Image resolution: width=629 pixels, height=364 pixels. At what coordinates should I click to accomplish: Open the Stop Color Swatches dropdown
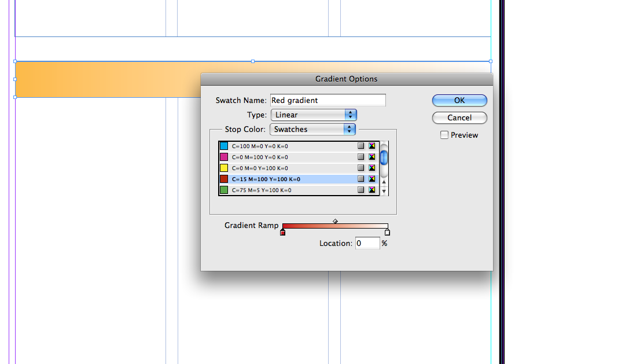pyautogui.click(x=313, y=130)
